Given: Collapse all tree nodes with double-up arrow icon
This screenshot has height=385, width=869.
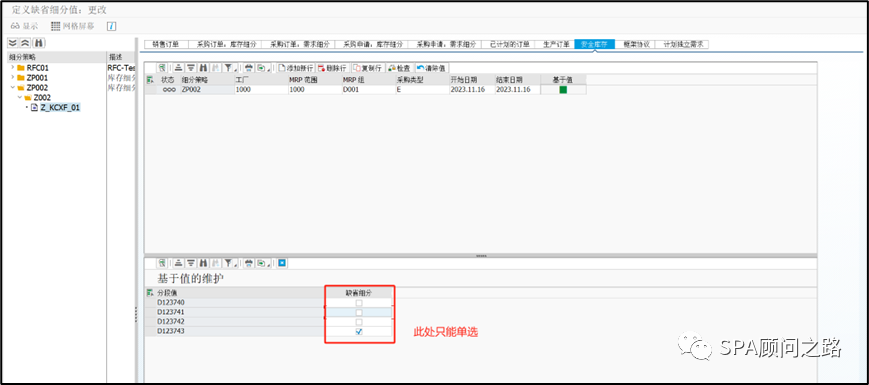Looking at the screenshot, I should (25, 43).
